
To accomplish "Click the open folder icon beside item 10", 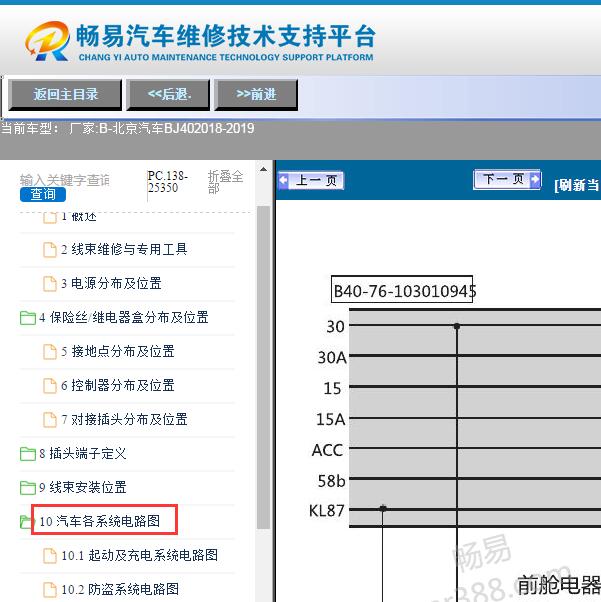I will coord(25,521).
